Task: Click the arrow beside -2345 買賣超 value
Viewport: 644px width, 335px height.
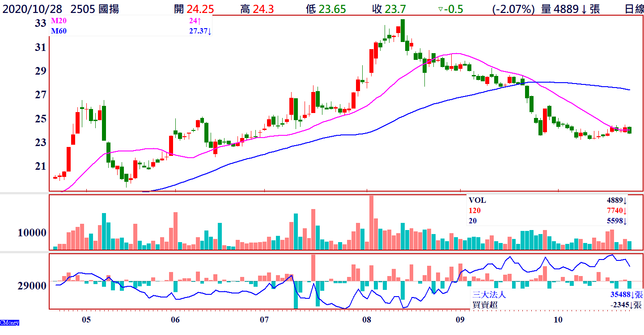Action: tap(633, 305)
